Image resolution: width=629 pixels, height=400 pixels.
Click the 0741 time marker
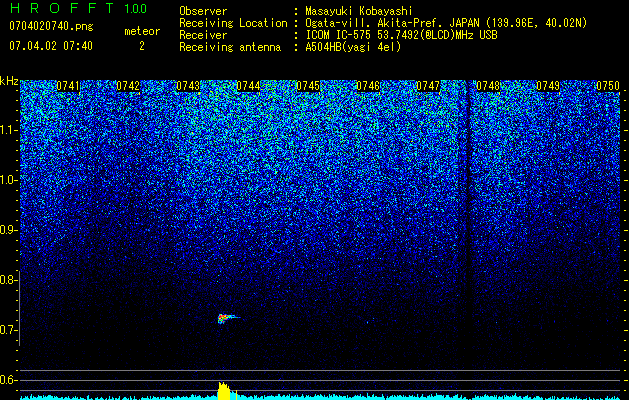click(68, 86)
